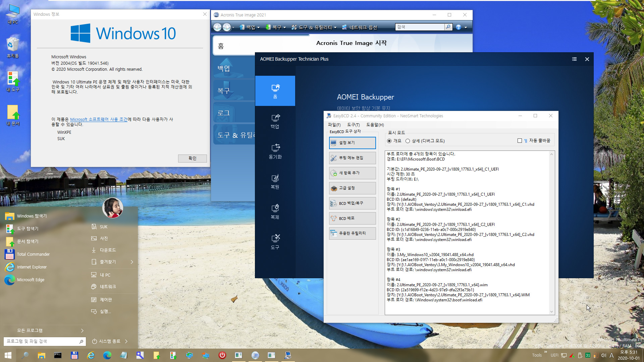Open Microsoft 소프트웨어 사용 조건 link
The width and height of the screenshot is (644, 362).
[x=99, y=119]
